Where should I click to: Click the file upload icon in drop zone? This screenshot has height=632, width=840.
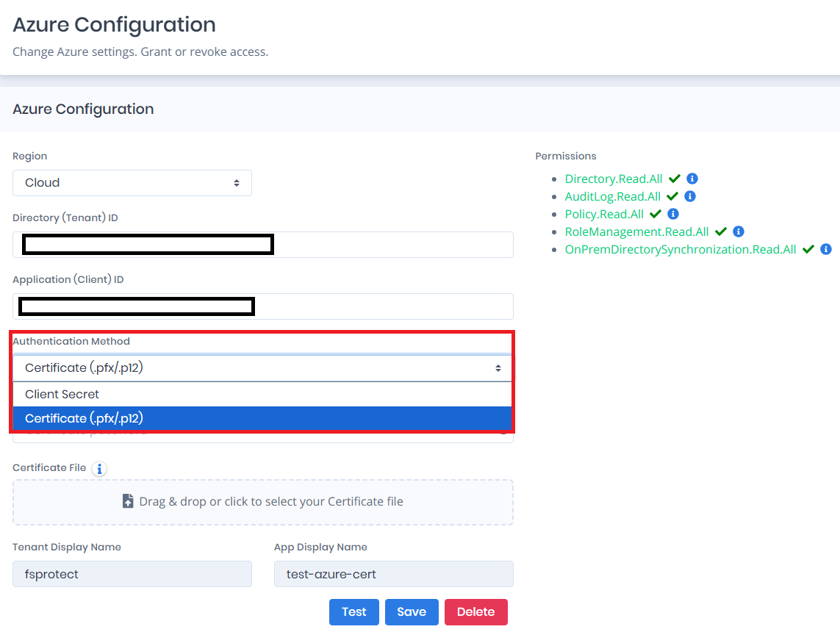(128, 501)
